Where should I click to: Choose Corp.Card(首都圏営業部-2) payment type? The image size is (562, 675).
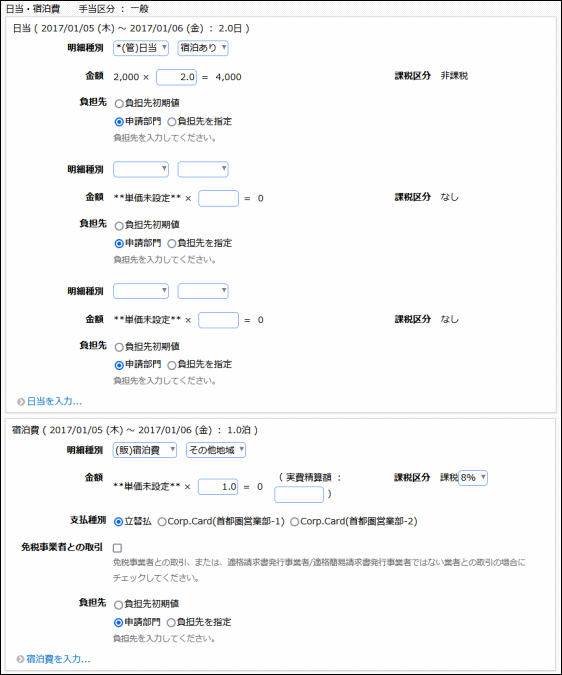click(294, 522)
